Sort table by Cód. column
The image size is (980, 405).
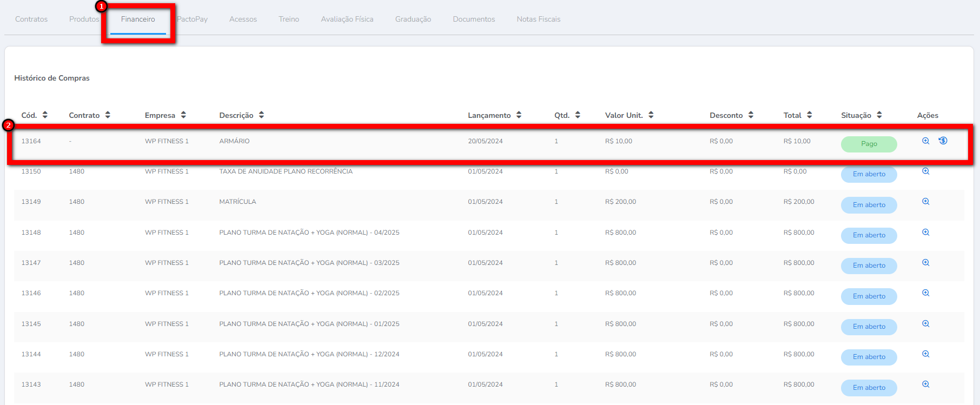pos(45,115)
